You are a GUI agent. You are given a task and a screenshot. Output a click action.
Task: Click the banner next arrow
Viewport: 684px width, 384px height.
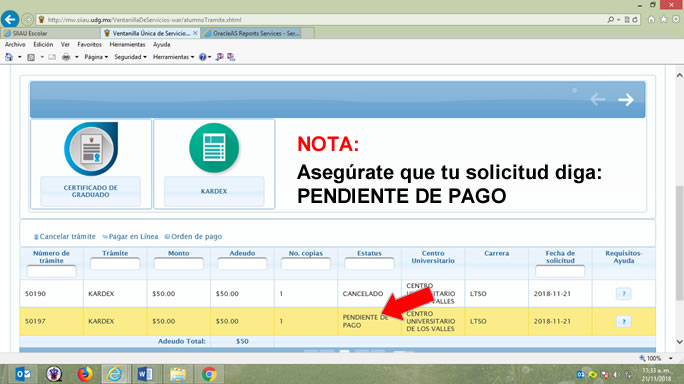626,99
